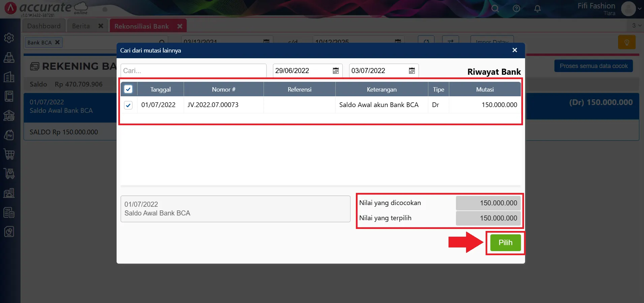Uncheck the 01/07/2022 transaction row checkbox
This screenshot has width=644, height=303.
point(128,105)
